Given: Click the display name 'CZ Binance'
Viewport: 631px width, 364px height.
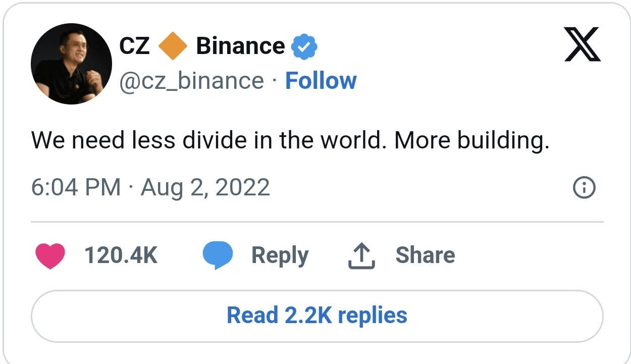Looking at the screenshot, I should (x=202, y=45).
